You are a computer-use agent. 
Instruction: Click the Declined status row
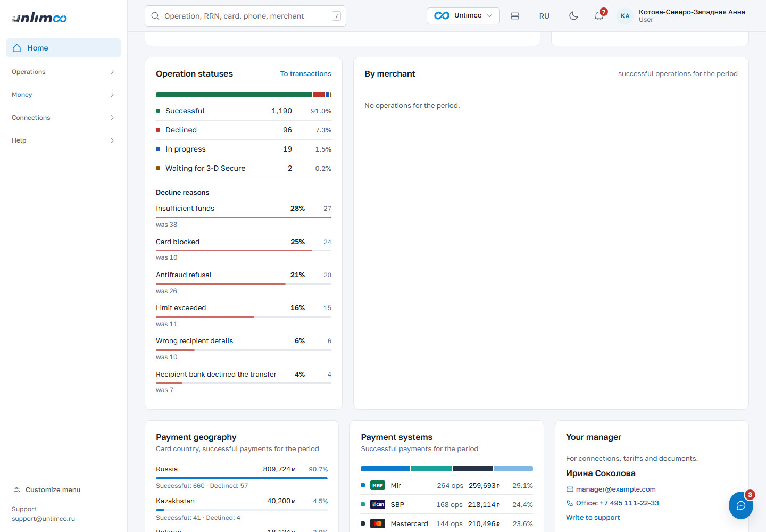coord(244,130)
